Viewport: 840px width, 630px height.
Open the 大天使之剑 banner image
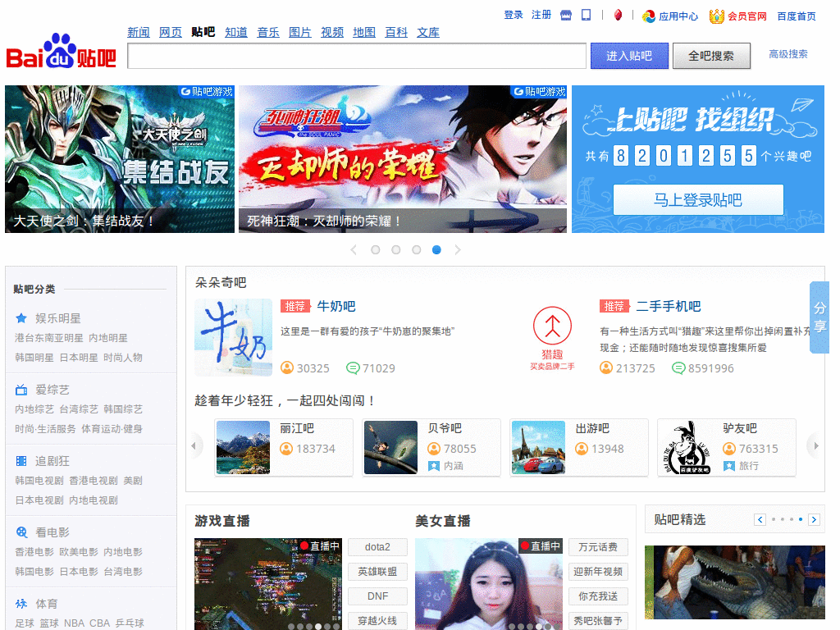(x=120, y=159)
